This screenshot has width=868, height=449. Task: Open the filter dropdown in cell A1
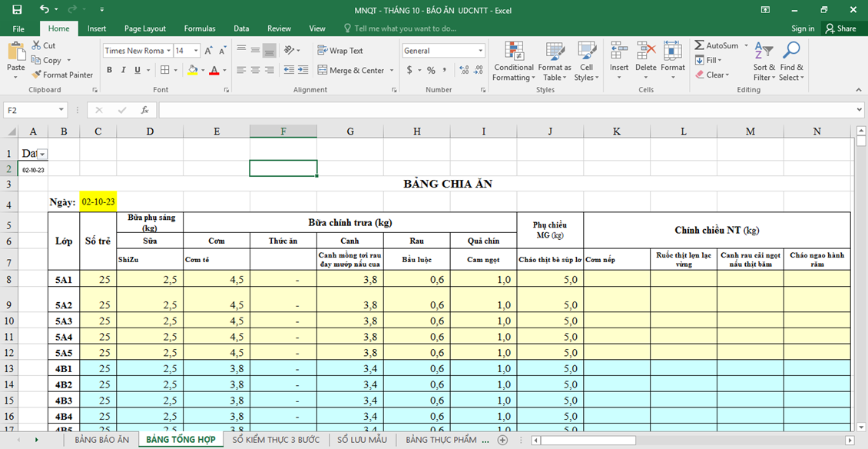[x=42, y=155]
